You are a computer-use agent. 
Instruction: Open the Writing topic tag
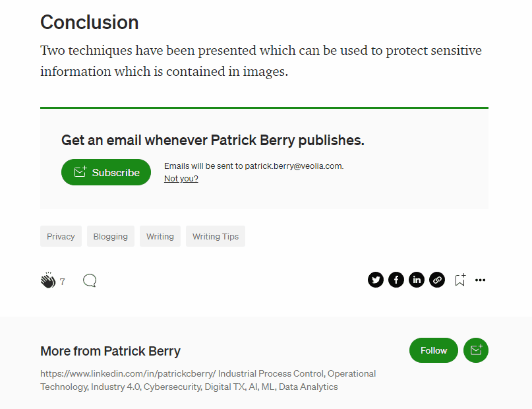[x=160, y=236]
